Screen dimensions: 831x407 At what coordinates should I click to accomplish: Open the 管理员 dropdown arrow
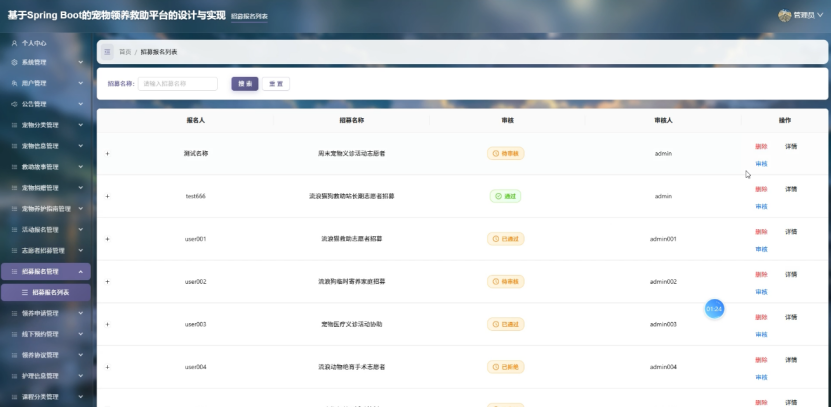pos(820,15)
